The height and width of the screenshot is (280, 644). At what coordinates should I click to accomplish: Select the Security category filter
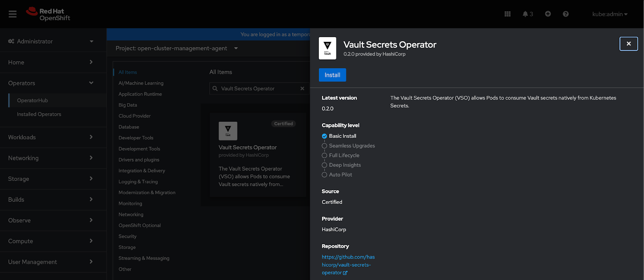coord(127,236)
